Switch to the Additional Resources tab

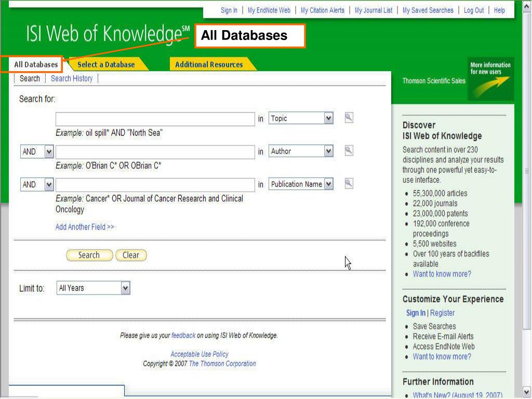tap(209, 64)
